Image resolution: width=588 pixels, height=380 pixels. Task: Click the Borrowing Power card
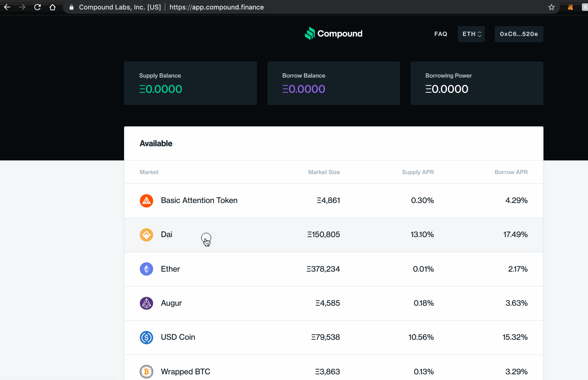point(477,83)
